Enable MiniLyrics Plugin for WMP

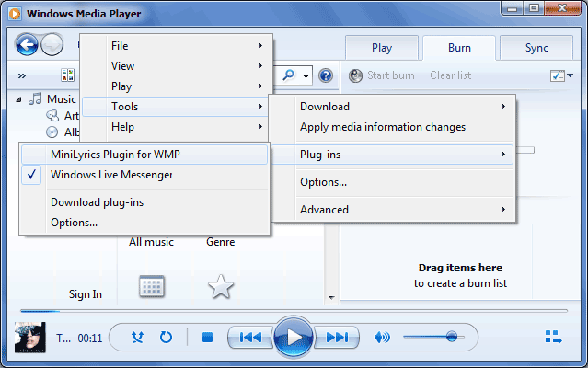click(144, 155)
